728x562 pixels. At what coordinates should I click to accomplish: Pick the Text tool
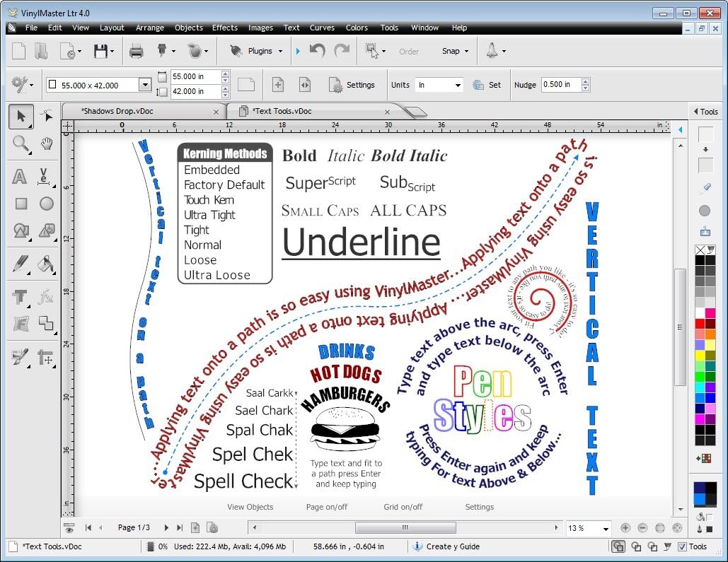tap(21, 176)
